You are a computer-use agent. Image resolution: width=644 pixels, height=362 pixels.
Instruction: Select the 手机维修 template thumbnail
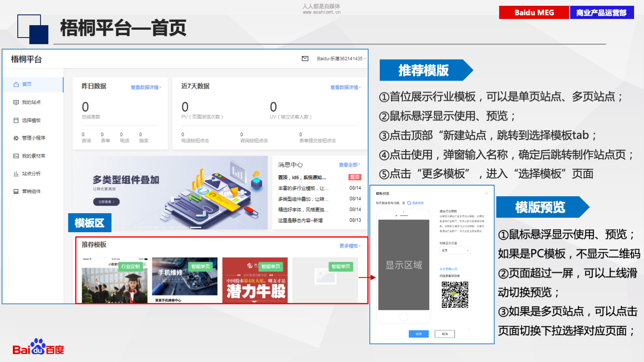point(184,281)
